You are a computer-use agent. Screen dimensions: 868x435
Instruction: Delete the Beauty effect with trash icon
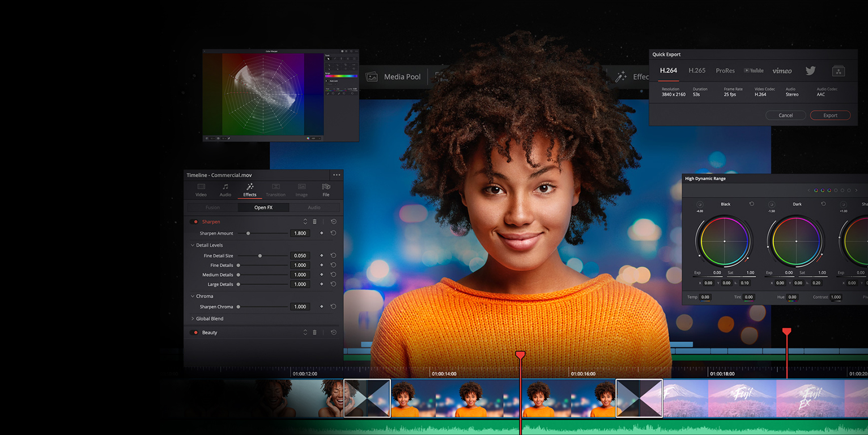(315, 332)
